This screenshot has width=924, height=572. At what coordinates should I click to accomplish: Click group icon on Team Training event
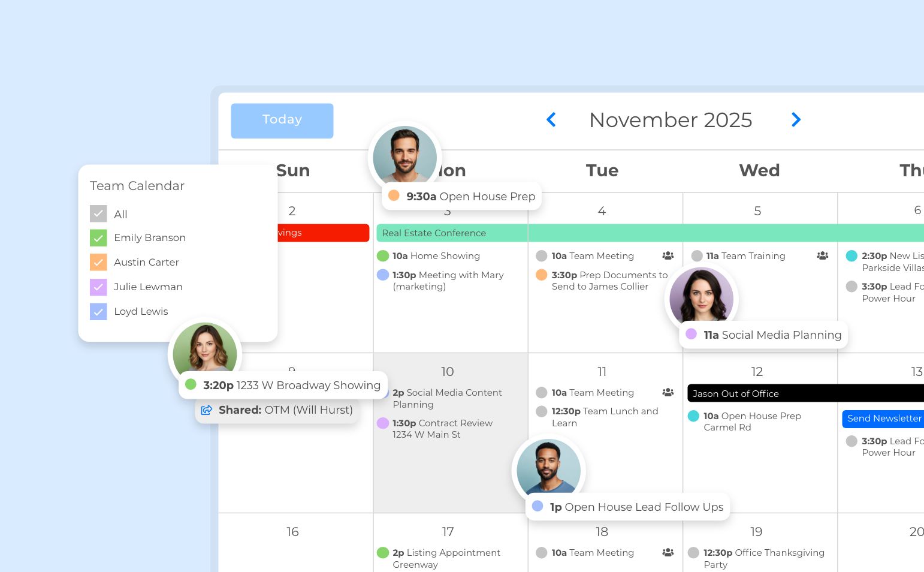pos(822,255)
